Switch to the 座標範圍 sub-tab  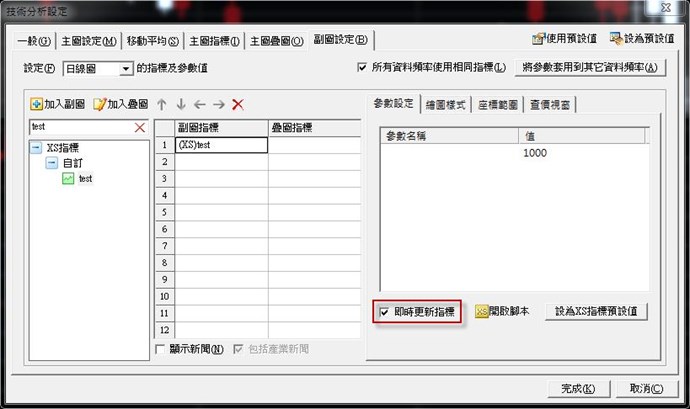pos(498,105)
